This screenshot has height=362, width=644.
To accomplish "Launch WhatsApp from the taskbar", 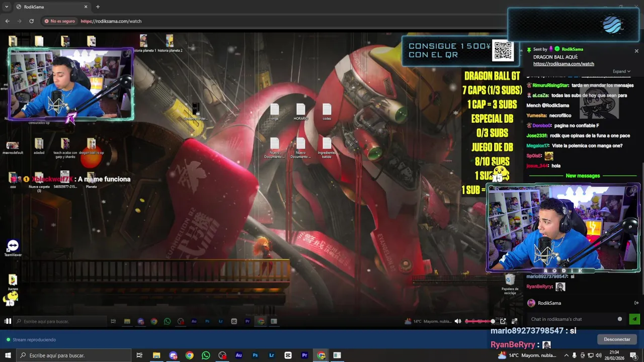I will (x=206, y=355).
